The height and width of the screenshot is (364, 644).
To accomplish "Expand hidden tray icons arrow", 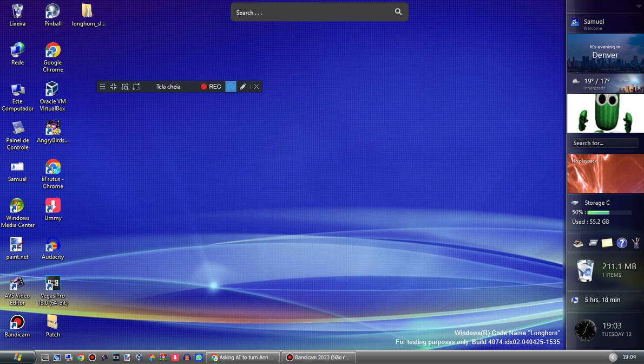I will pos(613,357).
